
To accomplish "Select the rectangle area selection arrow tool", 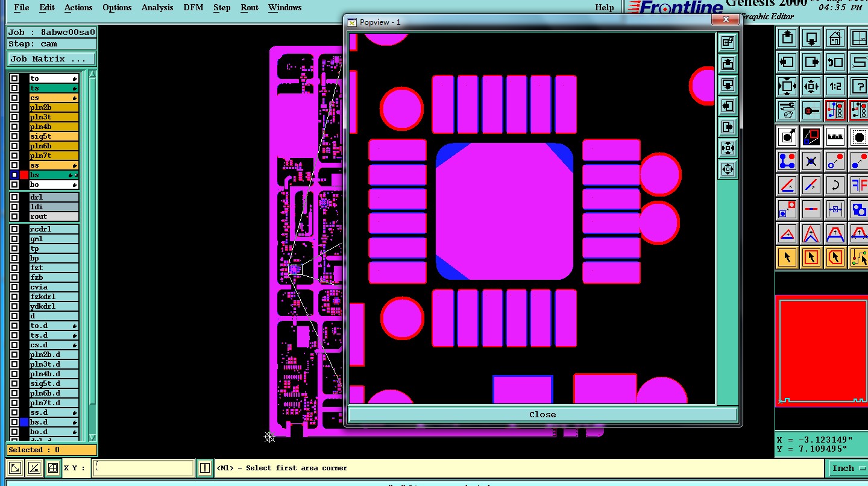I will pos(811,257).
